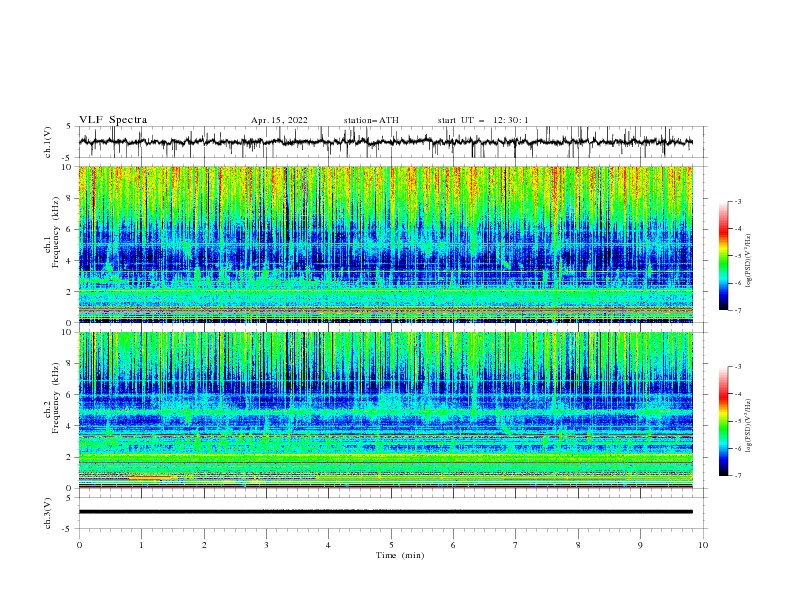Click the "9" tick on the time axis

coord(640,545)
